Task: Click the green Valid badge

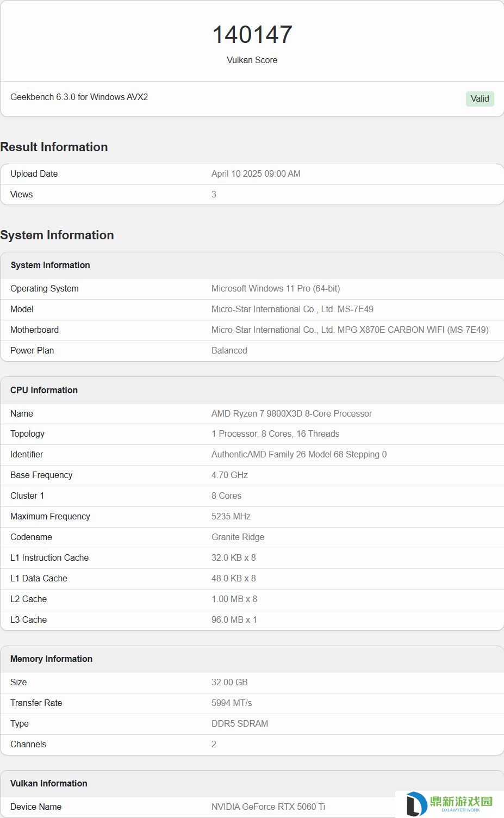Action: (480, 98)
